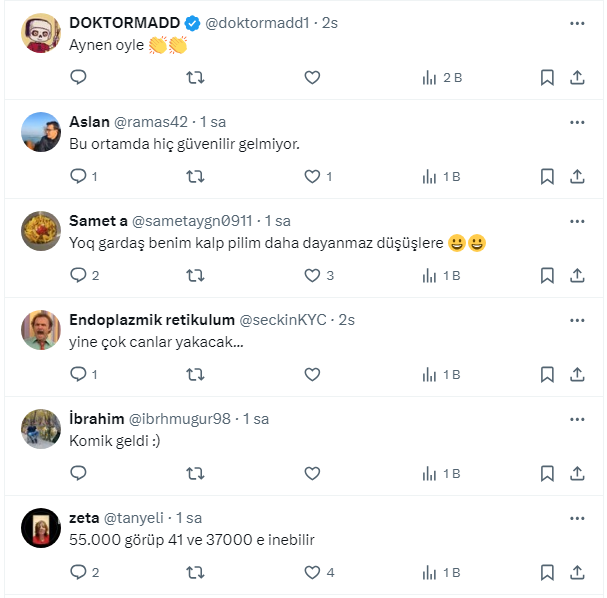The image size is (607, 598).
Task: Share DOKTORMADD's tweet
Action: point(577,77)
